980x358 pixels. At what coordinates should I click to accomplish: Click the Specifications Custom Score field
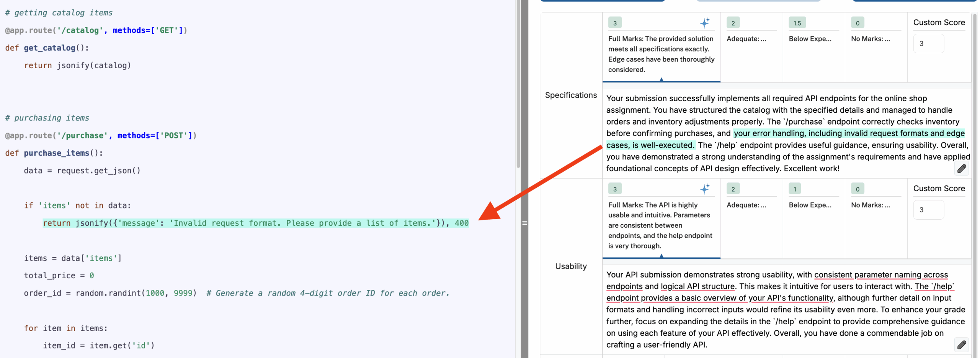coord(928,44)
